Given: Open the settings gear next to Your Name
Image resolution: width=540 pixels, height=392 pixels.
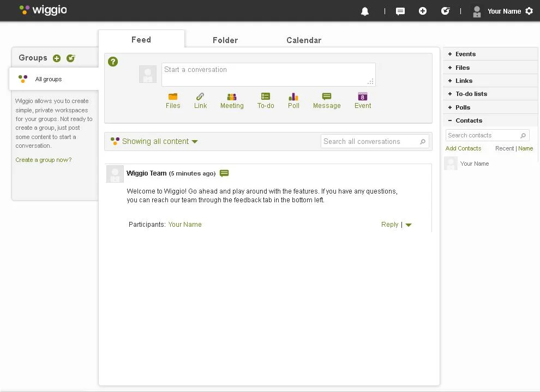Looking at the screenshot, I should [529, 11].
